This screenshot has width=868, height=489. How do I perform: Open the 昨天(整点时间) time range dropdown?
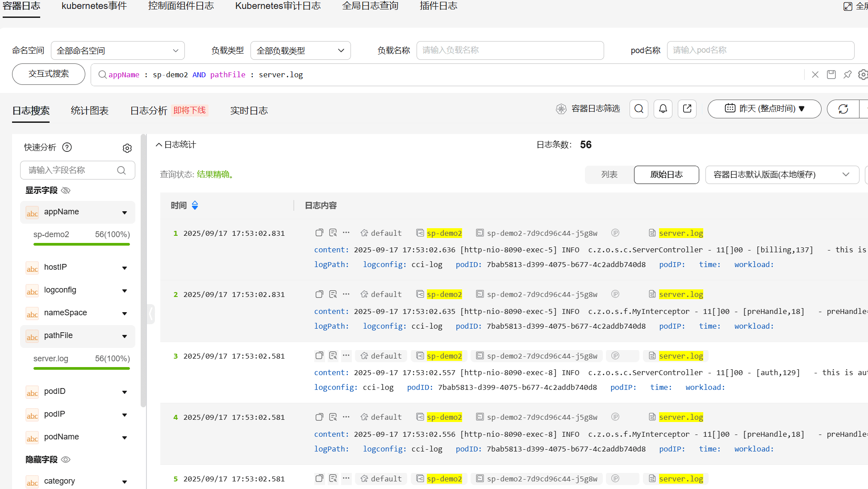(x=764, y=109)
